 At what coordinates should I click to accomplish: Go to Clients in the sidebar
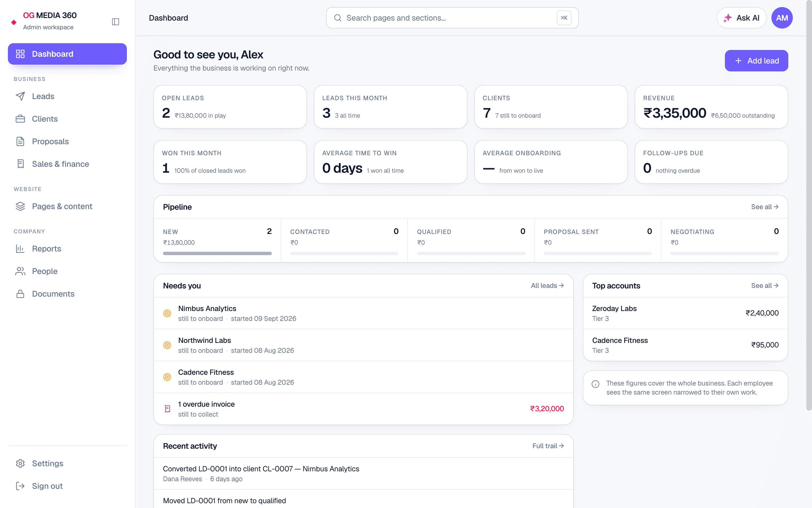(67, 119)
